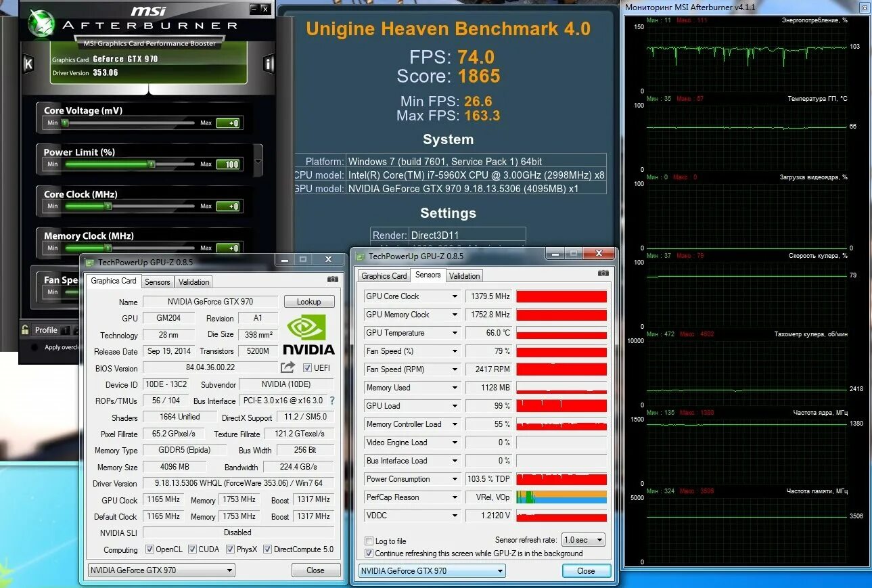The image size is (872, 588).
Task: Click the Core Clock slider in Afterburner
Action: [130, 206]
